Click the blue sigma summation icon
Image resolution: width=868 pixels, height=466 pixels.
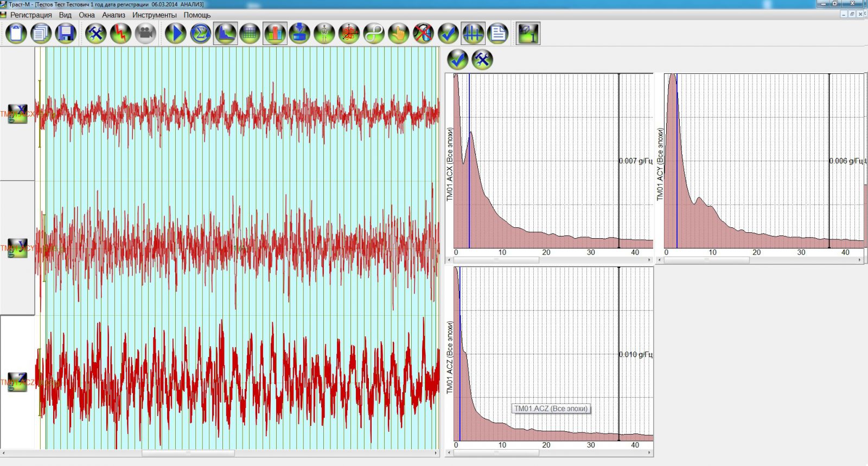click(200, 34)
